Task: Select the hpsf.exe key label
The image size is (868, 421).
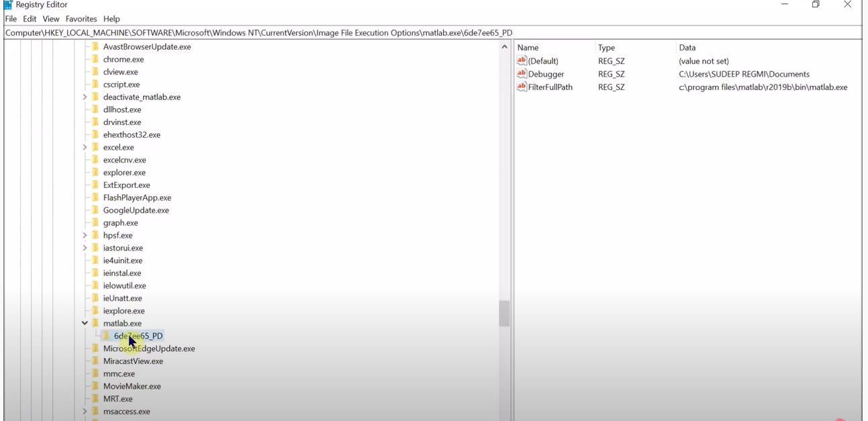Action: (x=117, y=236)
